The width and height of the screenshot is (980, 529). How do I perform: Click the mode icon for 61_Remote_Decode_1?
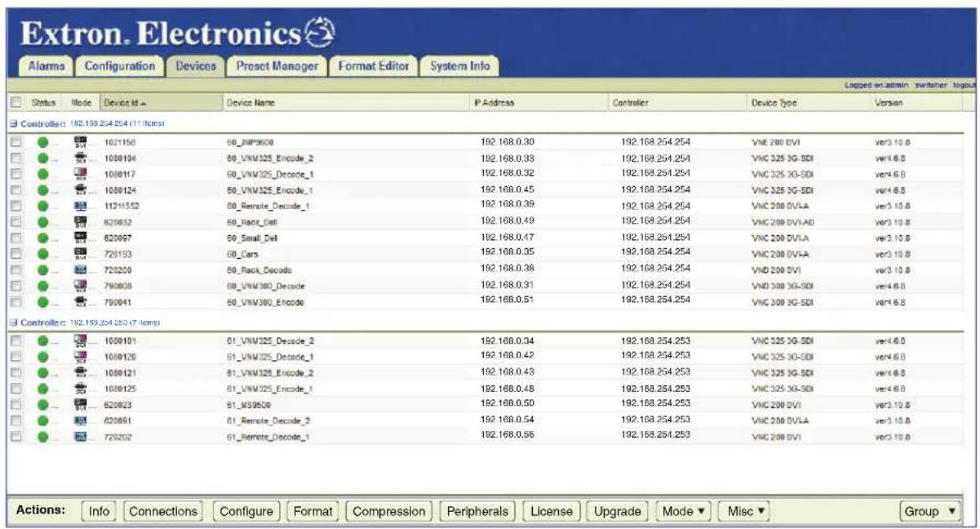click(x=81, y=436)
